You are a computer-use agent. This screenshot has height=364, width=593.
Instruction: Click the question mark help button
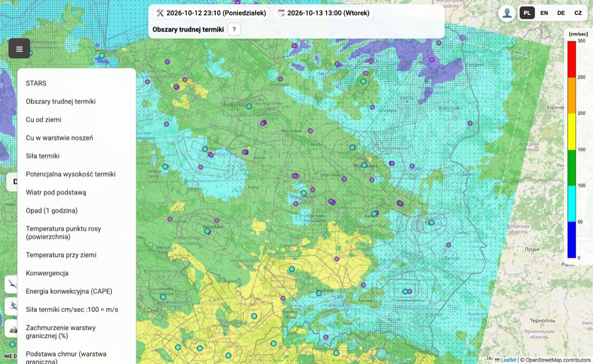[234, 30]
